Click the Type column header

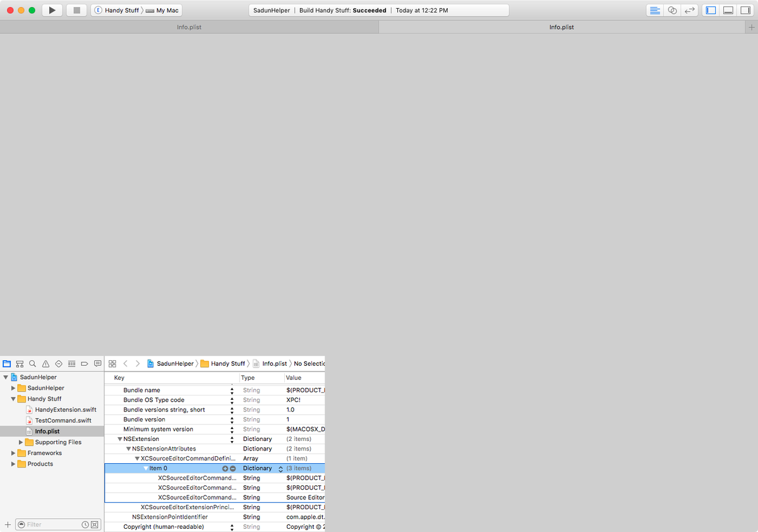coord(262,378)
